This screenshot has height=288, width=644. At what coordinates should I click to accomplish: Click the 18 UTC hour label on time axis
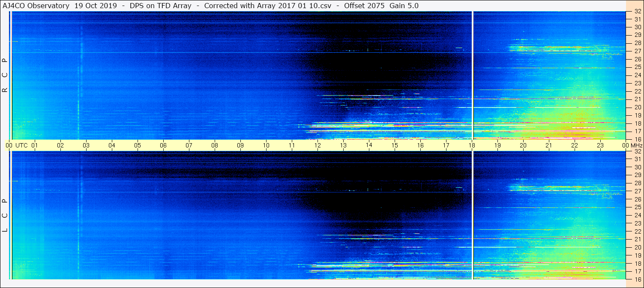[472, 145]
